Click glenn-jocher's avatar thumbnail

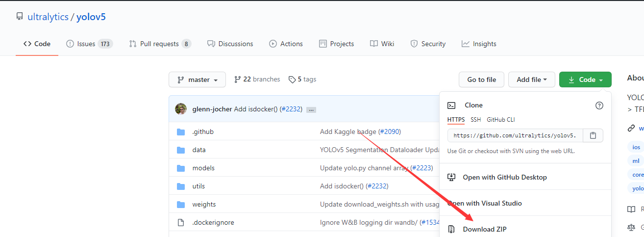(x=181, y=109)
